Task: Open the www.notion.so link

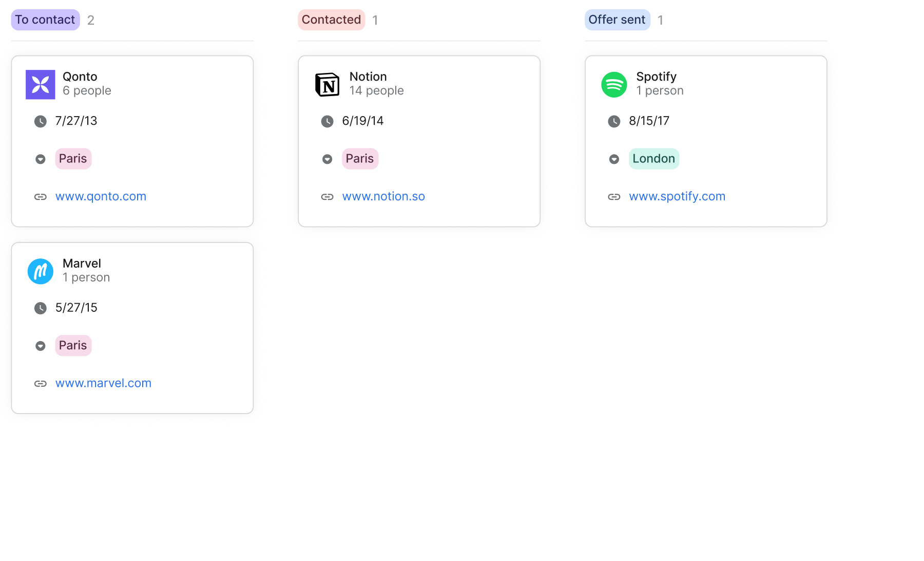Action: coord(383,196)
